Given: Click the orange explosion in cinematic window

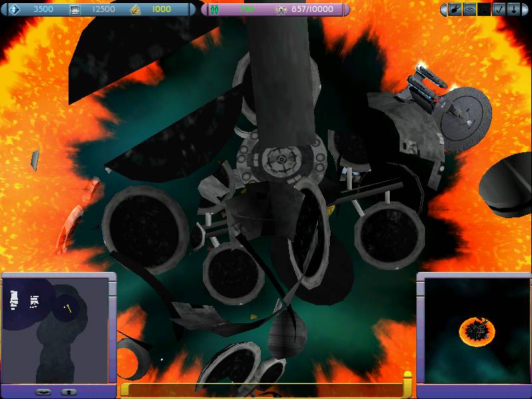Looking at the screenshot, I should (x=476, y=329).
